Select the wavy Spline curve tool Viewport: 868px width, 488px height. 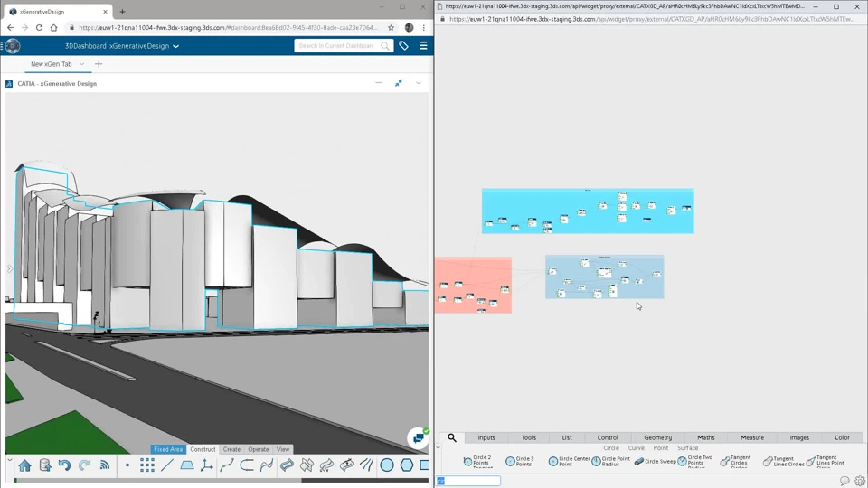(x=267, y=465)
